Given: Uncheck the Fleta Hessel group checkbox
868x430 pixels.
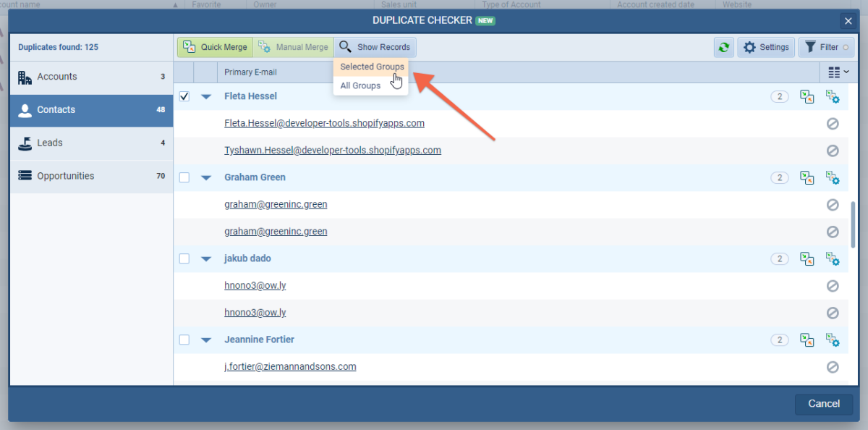Looking at the screenshot, I should tap(184, 96).
